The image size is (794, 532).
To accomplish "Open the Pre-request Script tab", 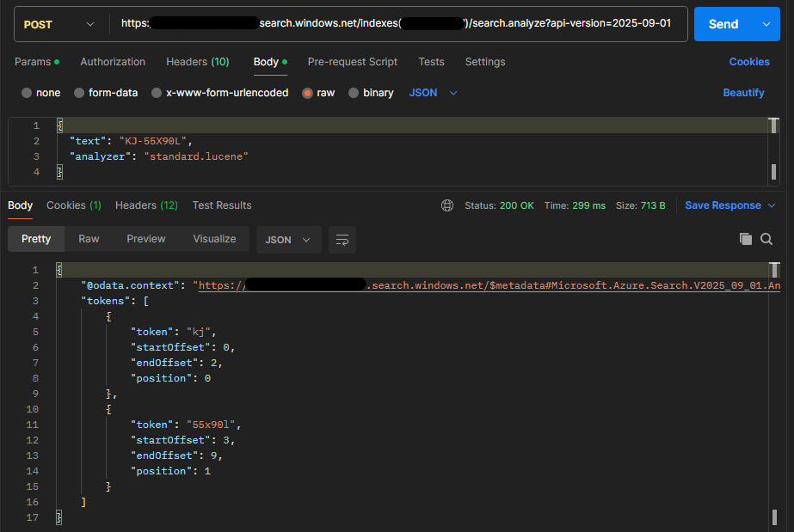I will (x=352, y=62).
